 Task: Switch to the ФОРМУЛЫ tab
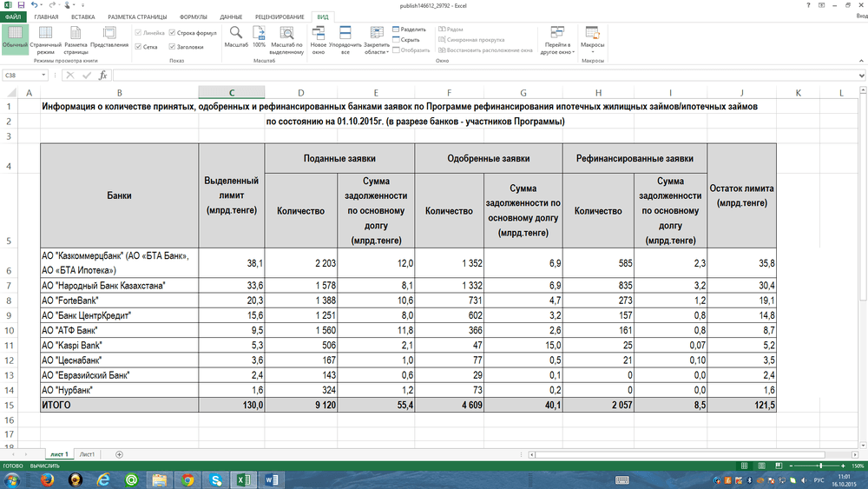point(194,17)
